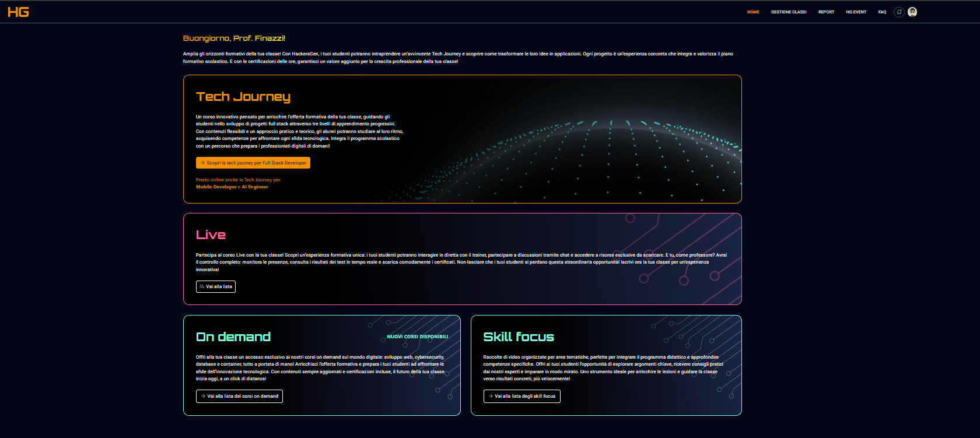Click the AI Engineer text in Tech Journey
The height and width of the screenshot is (438, 980).
[x=255, y=187]
